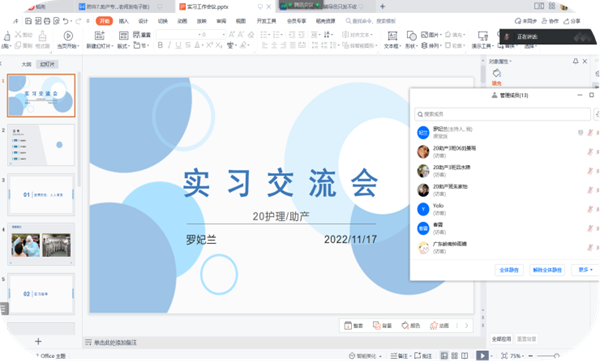The image size is (600, 362).
Task: Start slideshow with status bar play button
Action: click(x=483, y=356)
